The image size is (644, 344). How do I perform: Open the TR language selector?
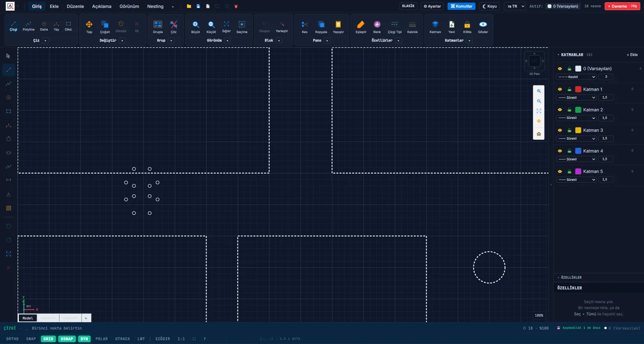pyautogui.click(x=514, y=6)
